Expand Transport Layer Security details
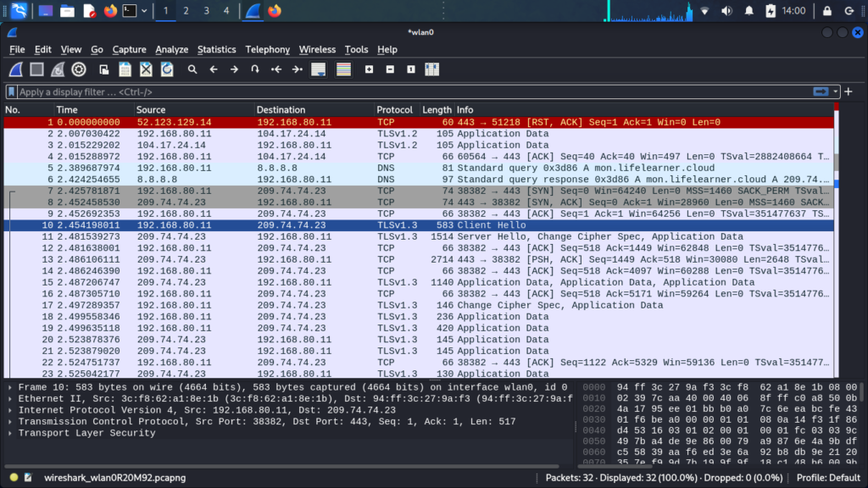868x488 pixels. point(10,433)
